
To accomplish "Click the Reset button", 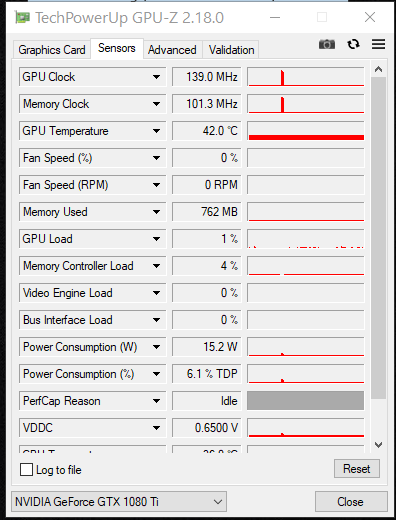I will tap(357, 469).
